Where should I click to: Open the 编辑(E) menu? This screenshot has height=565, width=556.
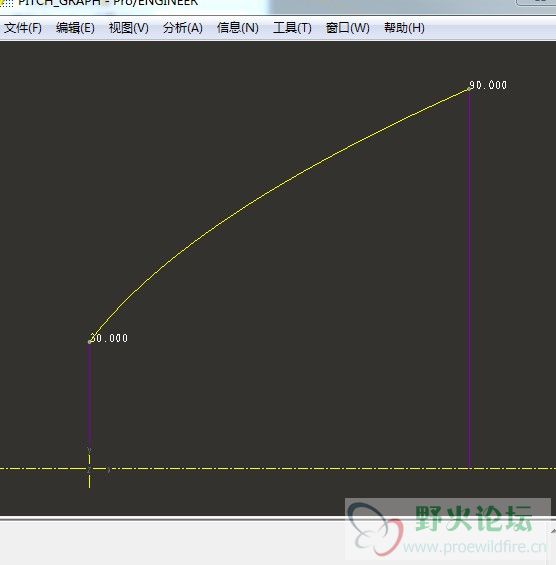click(75, 28)
